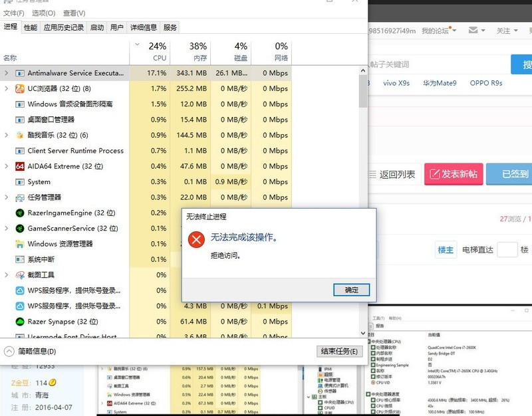Sort processes by the 网络 column
This screenshot has width=532, height=416.
coord(271,52)
